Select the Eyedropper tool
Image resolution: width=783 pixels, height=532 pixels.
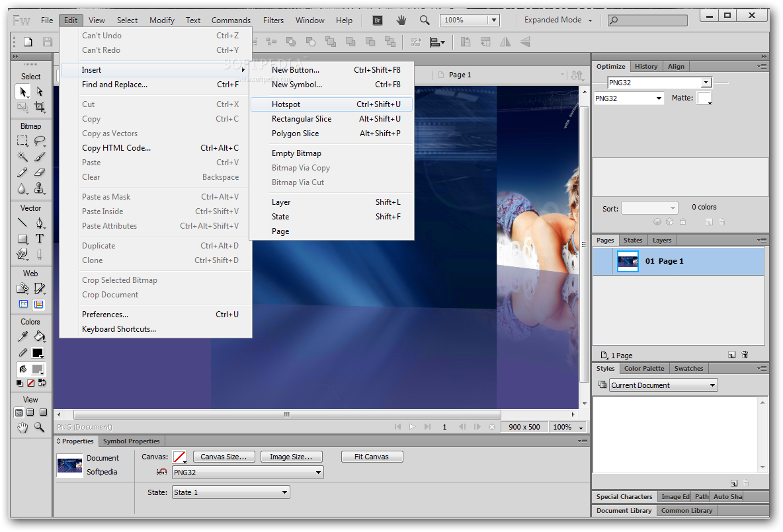pos(22,337)
